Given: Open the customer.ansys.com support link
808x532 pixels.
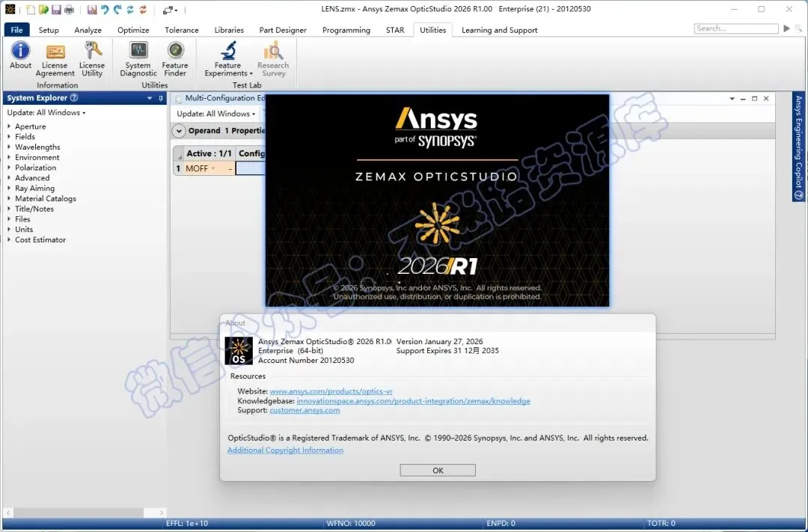Looking at the screenshot, I should click(x=304, y=410).
